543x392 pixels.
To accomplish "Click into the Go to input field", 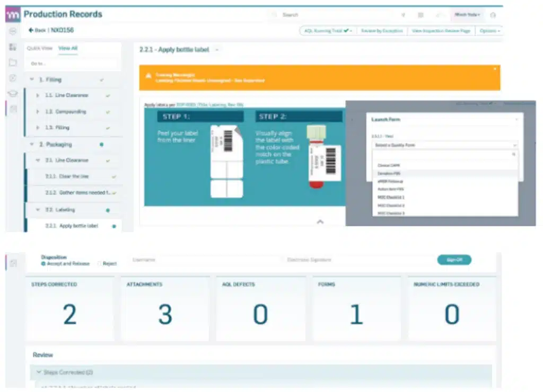I will (x=73, y=64).
